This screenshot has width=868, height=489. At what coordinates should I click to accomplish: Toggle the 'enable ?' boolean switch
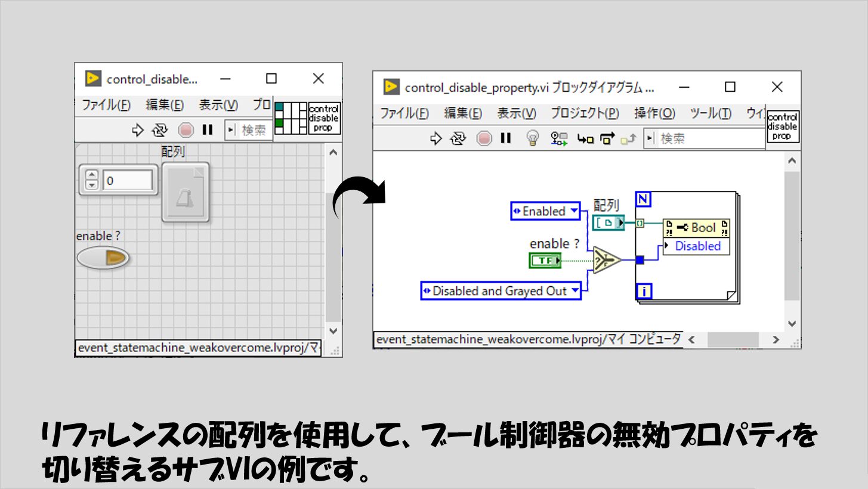pyautogui.click(x=103, y=258)
